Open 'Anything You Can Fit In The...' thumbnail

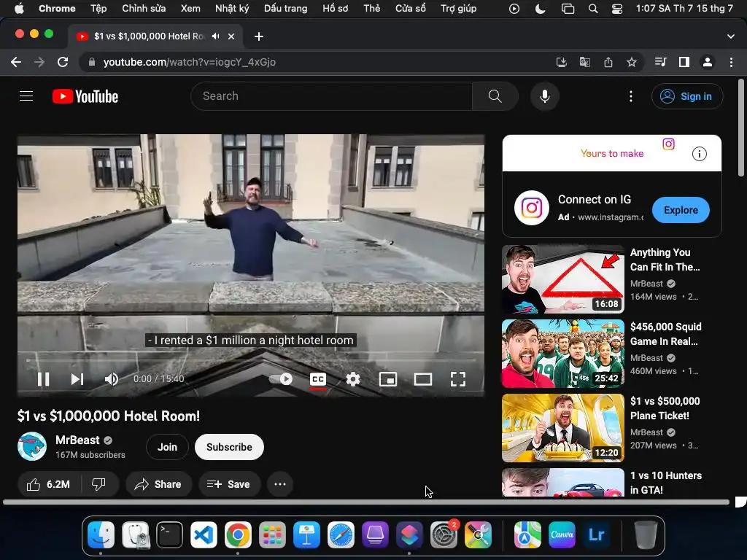(x=563, y=279)
